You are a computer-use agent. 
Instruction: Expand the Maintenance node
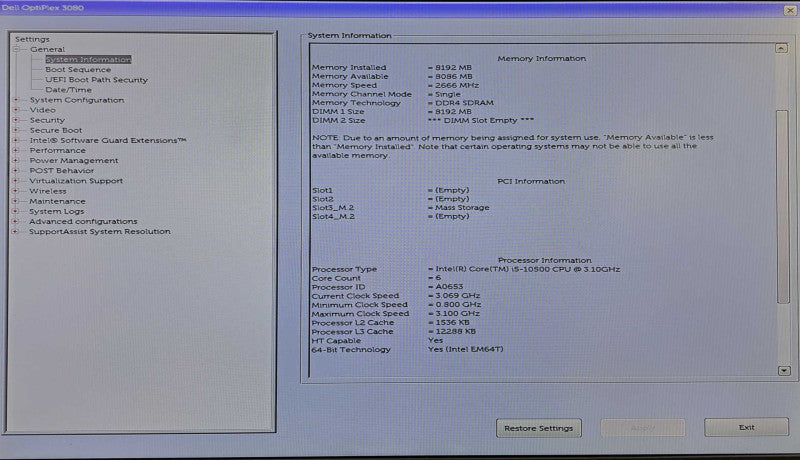pyautogui.click(x=16, y=201)
